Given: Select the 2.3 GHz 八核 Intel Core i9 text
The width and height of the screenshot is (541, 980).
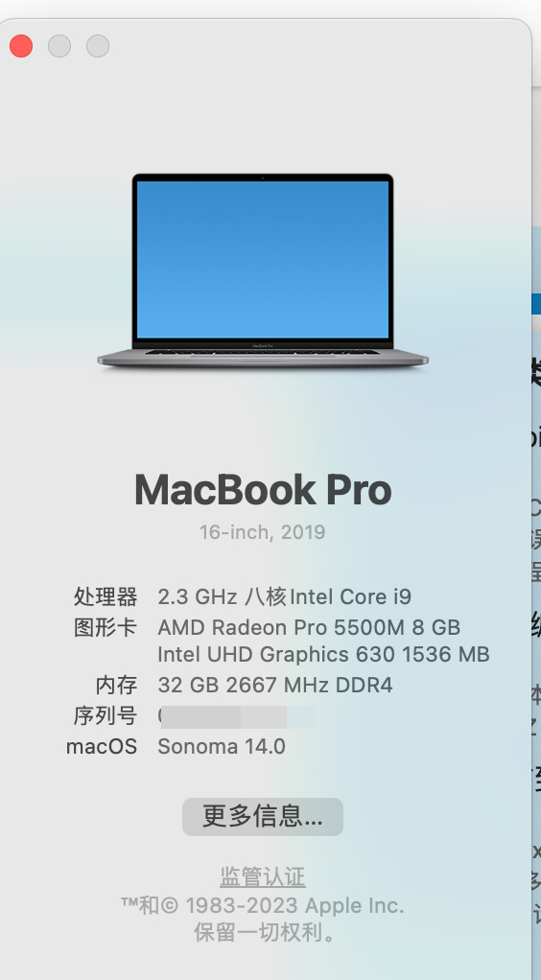Looking at the screenshot, I should 285,596.
